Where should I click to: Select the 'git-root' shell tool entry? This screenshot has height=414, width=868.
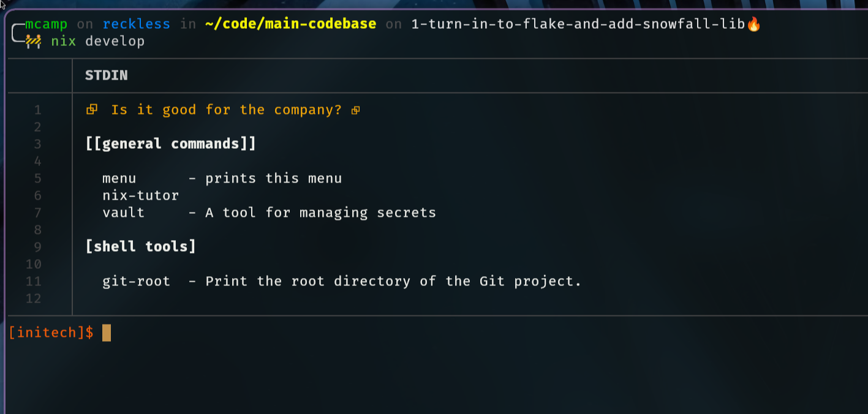[137, 282]
